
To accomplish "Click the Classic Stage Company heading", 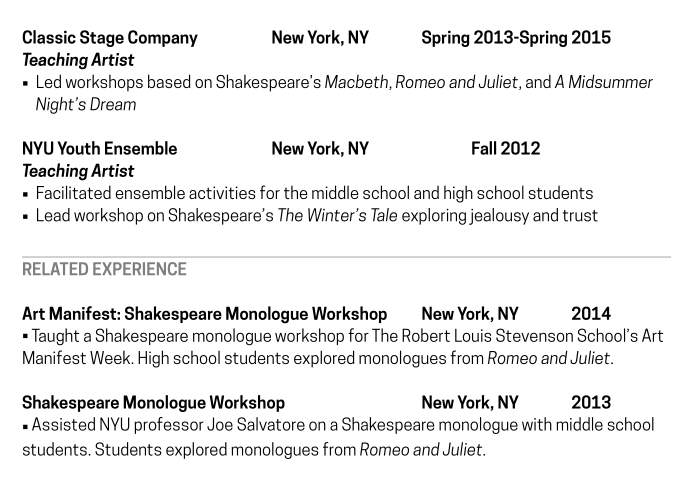I will pos(110,38).
